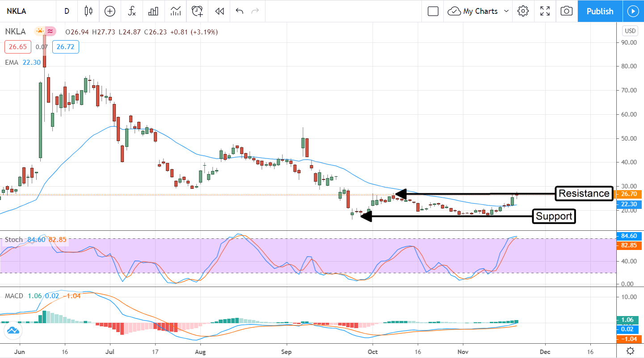Click the Dec label on the time axis

[x=545, y=351]
